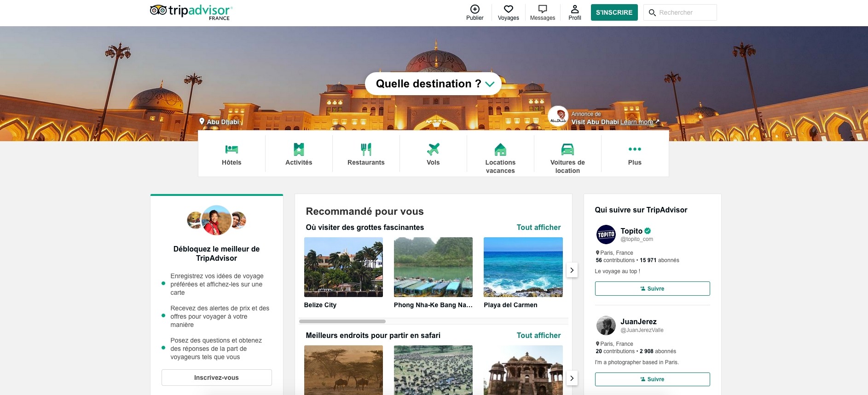Select the Restaurants fork and knife icon
868x395 pixels.
coord(366,149)
